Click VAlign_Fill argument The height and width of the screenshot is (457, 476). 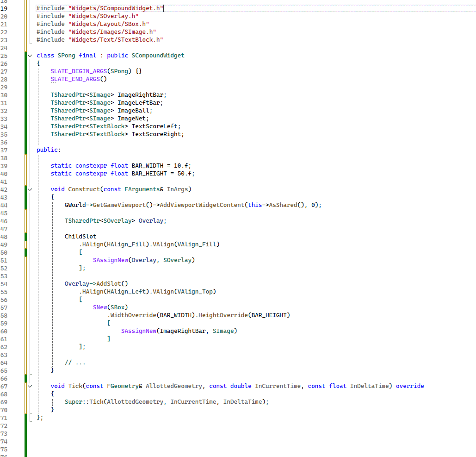click(x=197, y=244)
